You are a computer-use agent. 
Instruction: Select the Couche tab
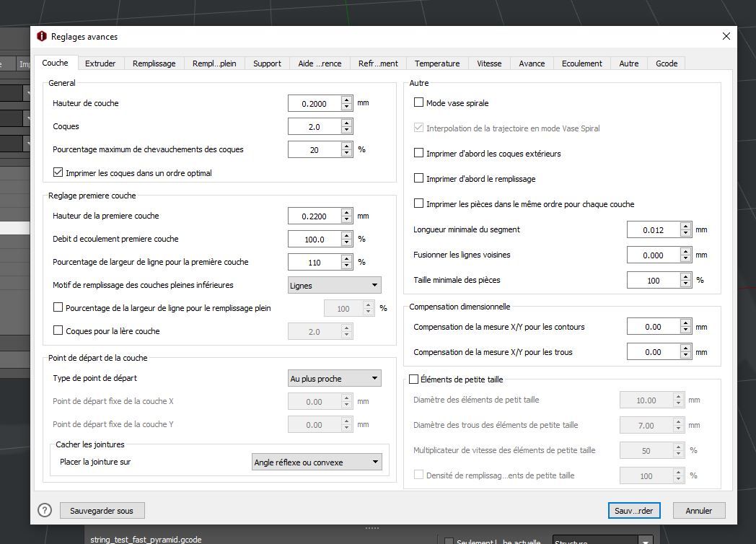pos(55,63)
